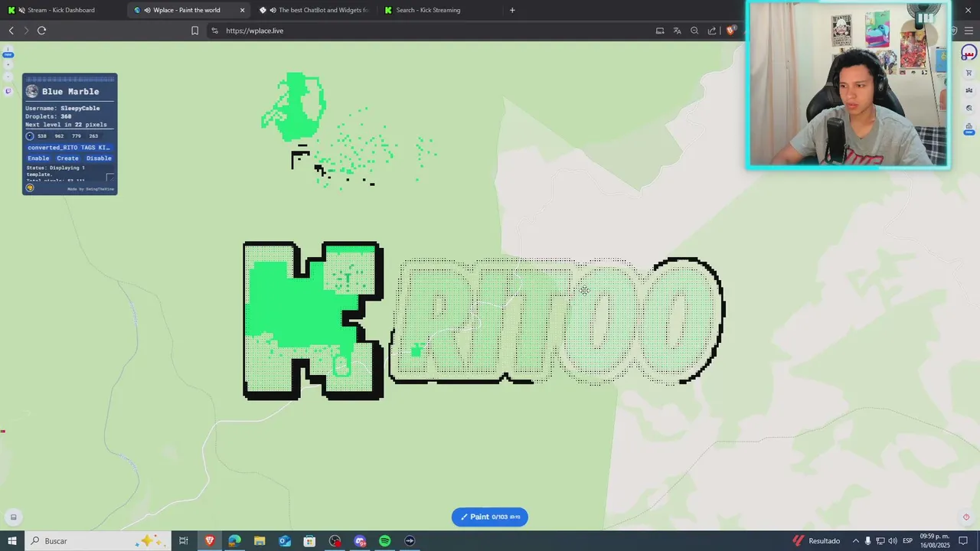The width and height of the screenshot is (980, 551).
Task: Click the Windows Start button
Action: 11,541
